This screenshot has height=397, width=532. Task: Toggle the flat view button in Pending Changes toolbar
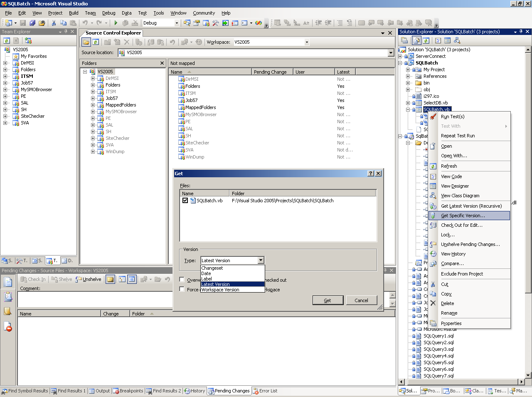coord(132,279)
